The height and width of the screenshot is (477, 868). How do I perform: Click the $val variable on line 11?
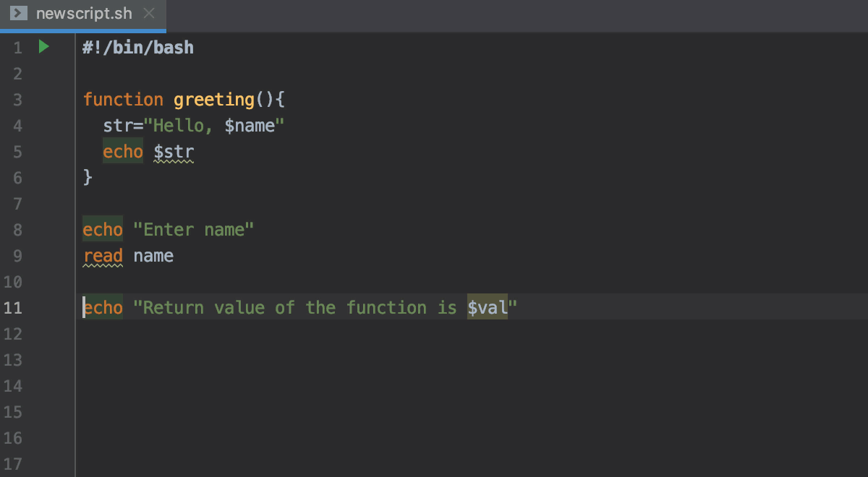pos(486,307)
